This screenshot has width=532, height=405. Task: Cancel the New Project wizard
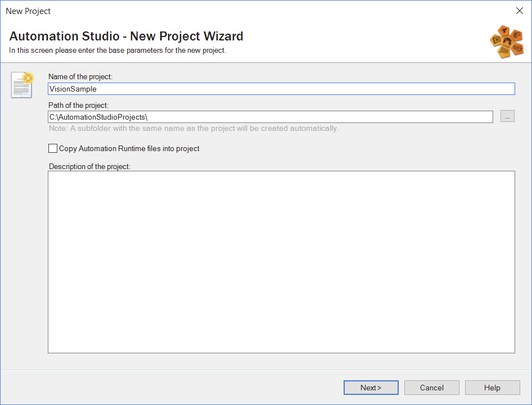pos(431,388)
